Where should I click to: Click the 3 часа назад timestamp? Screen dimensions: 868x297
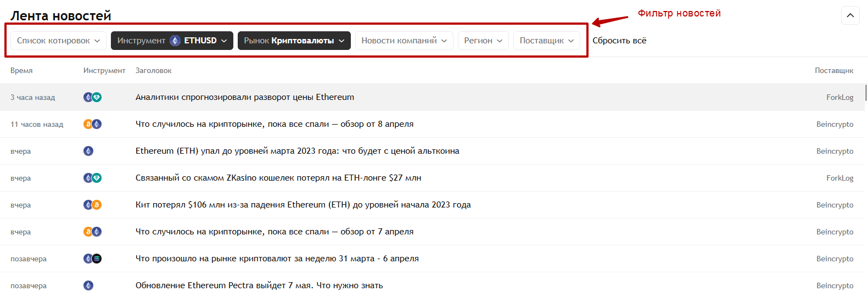coord(33,97)
